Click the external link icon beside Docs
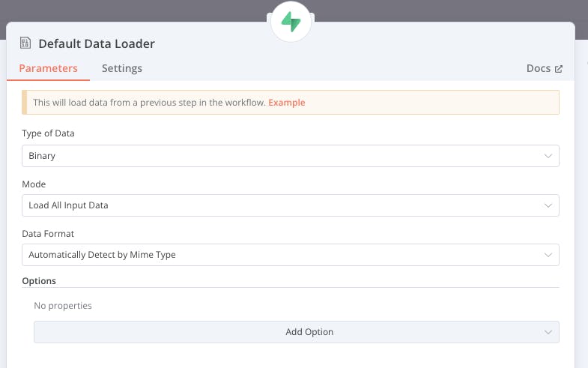Screen dimensions: 588x368 click(x=558, y=68)
